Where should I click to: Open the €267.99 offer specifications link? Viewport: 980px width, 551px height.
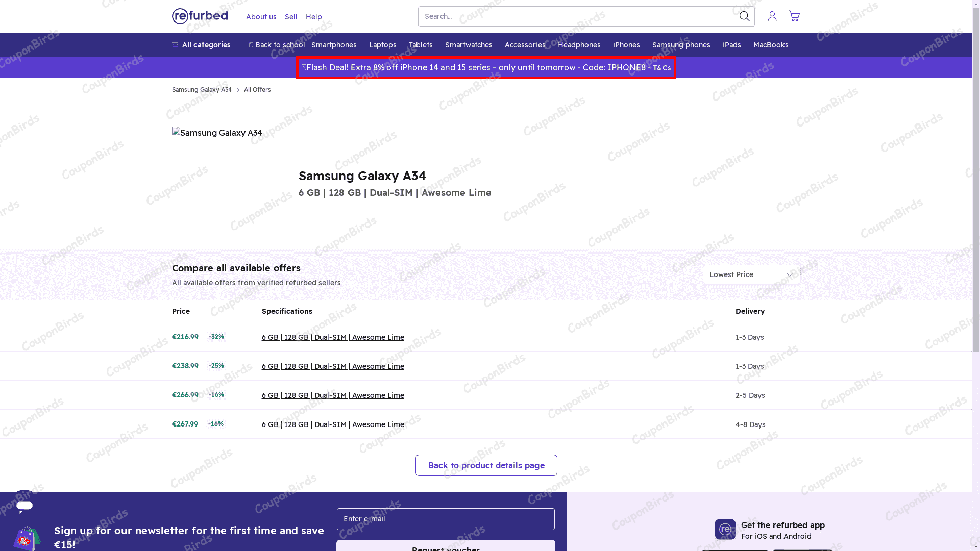point(333,424)
